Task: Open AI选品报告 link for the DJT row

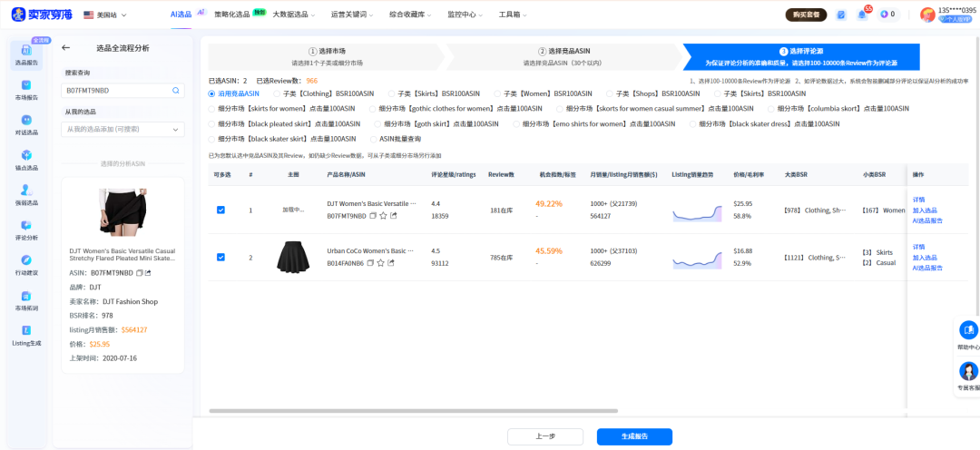Action: (x=927, y=220)
